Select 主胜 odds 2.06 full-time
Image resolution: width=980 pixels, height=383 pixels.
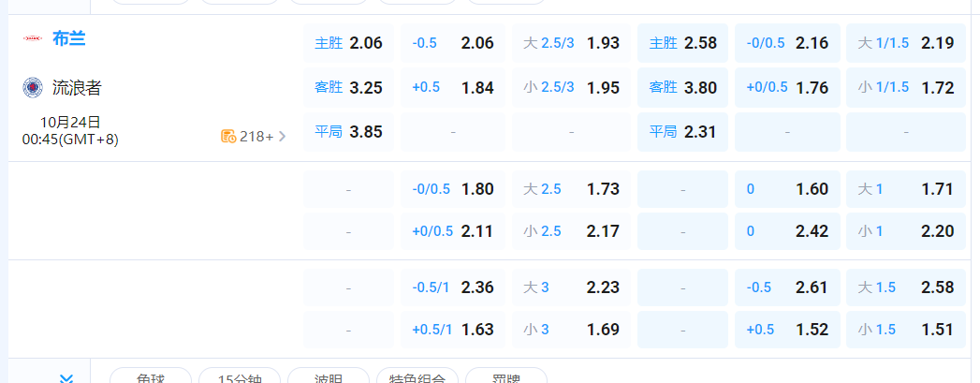(x=348, y=43)
